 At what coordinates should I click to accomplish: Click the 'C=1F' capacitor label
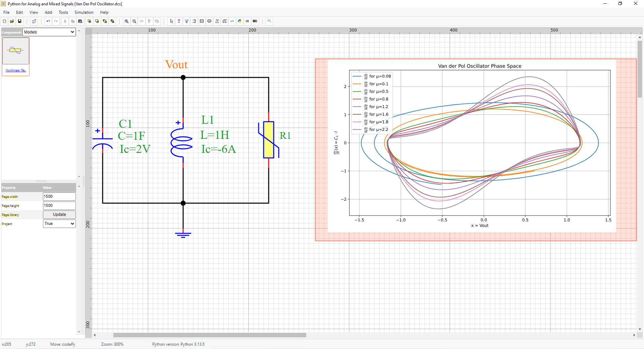click(131, 136)
